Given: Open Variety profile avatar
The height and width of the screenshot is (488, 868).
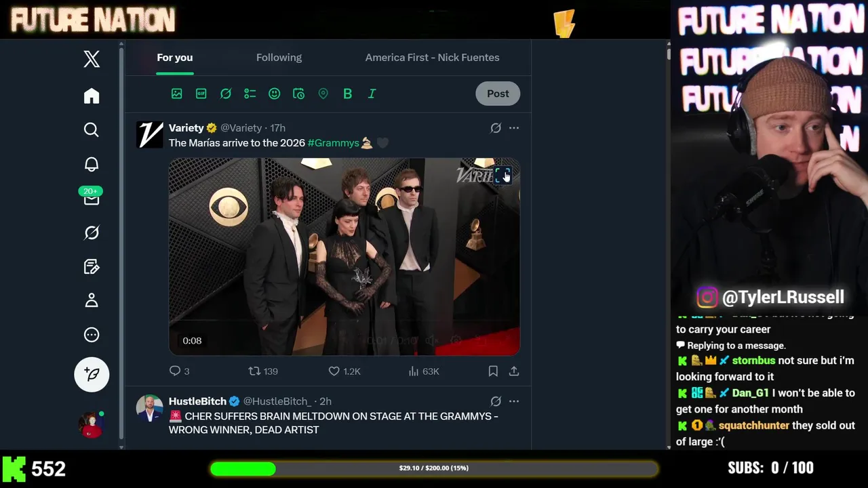Looking at the screenshot, I should pos(150,134).
